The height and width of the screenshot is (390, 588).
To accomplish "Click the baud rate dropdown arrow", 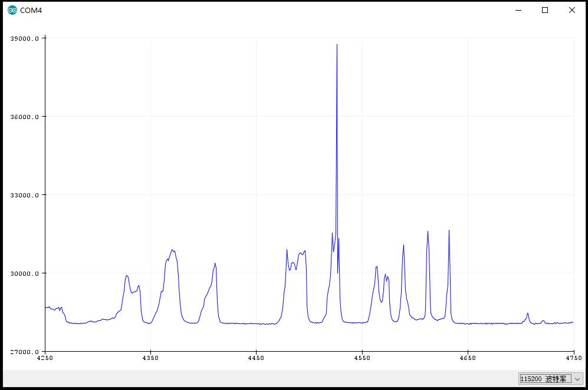I will point(577,379).
